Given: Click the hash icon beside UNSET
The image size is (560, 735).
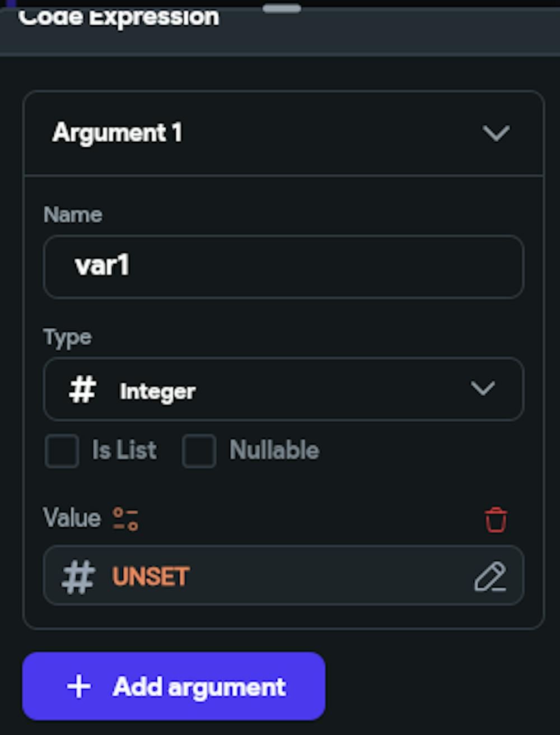Looking at the screenshot, I should [78, 576].
